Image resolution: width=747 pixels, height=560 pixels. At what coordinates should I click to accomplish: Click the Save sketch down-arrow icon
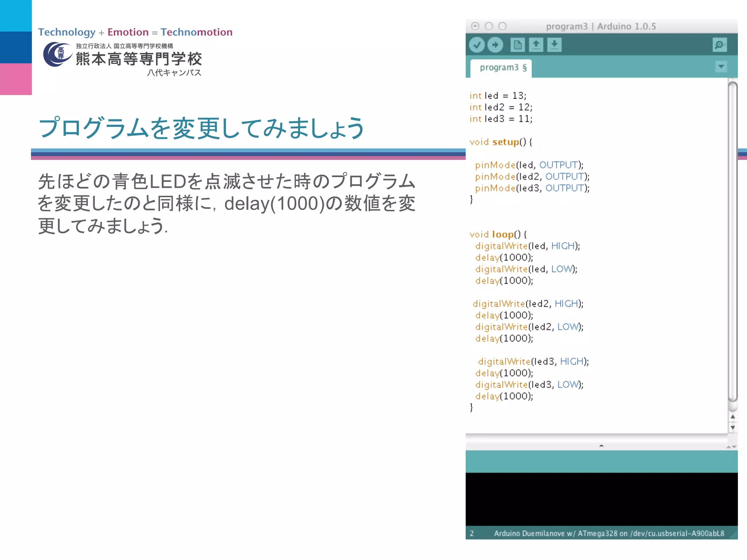click(x=554, y=45)
